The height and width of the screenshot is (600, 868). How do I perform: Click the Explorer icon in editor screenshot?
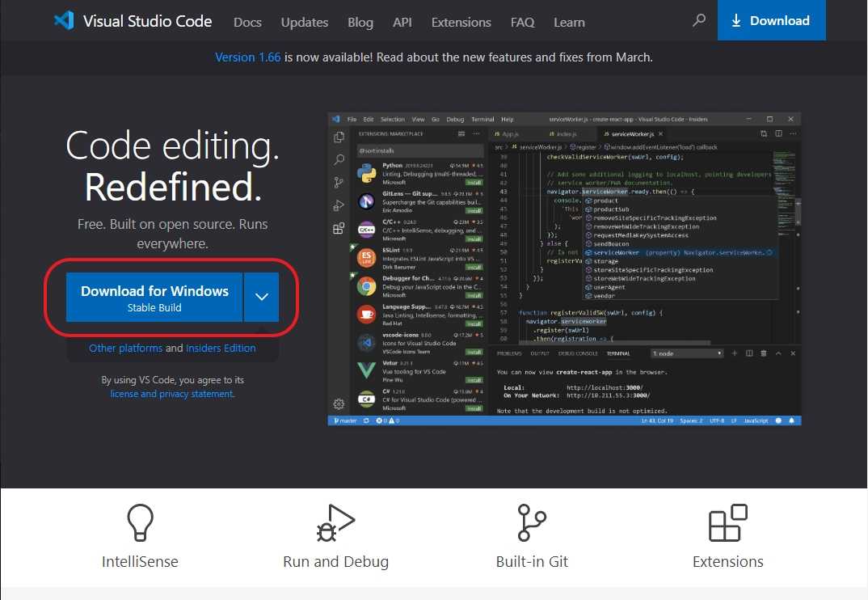coord(339,137)
